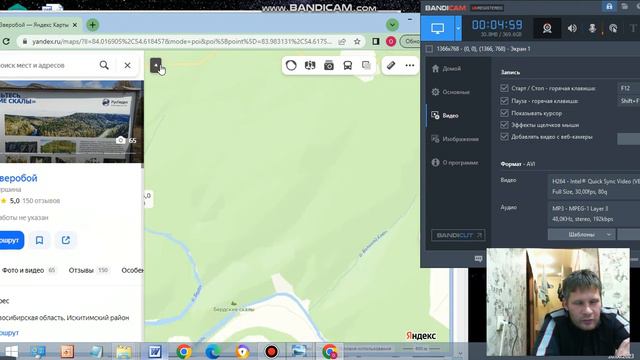Viewport: 640px width, 360px height.
Task: Toggle Bandicam mouse cursor effects icon
Action: click(613, 28)
